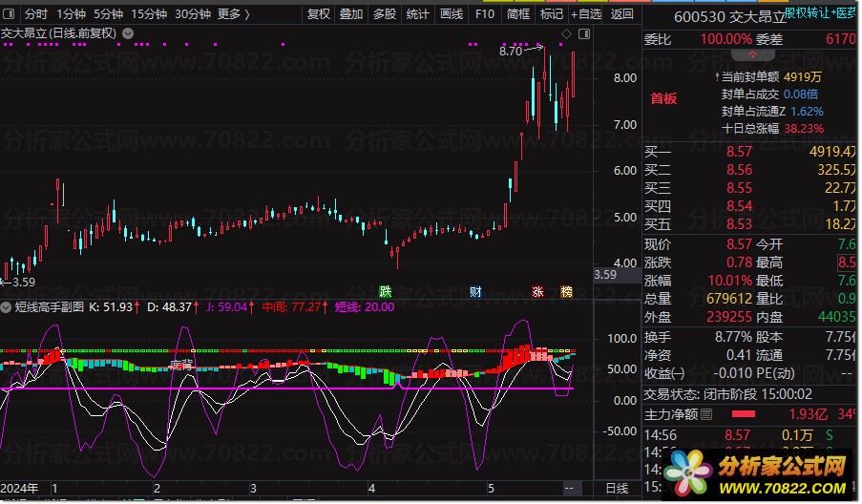The height and width of the screenshot is (504, 862).
Task: Select the 买四 price 8.54 row
Action: [x=750, y=206]
